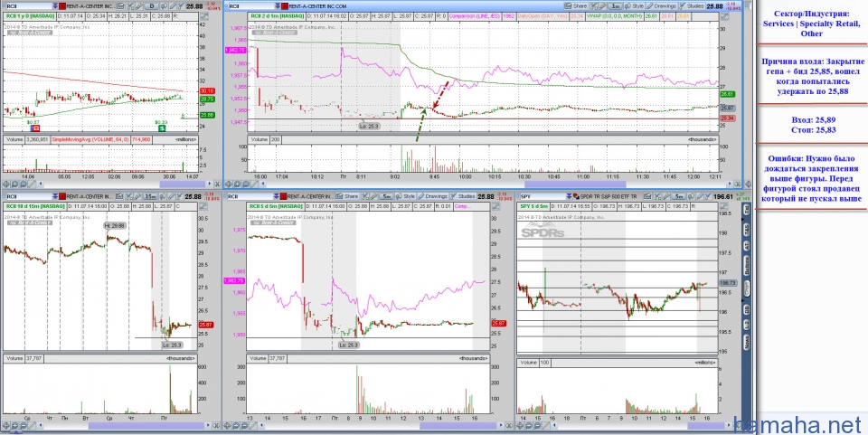Click zoom-in icon below 1m chart
This screenshot has width=868, height=435.
(238, 184)
